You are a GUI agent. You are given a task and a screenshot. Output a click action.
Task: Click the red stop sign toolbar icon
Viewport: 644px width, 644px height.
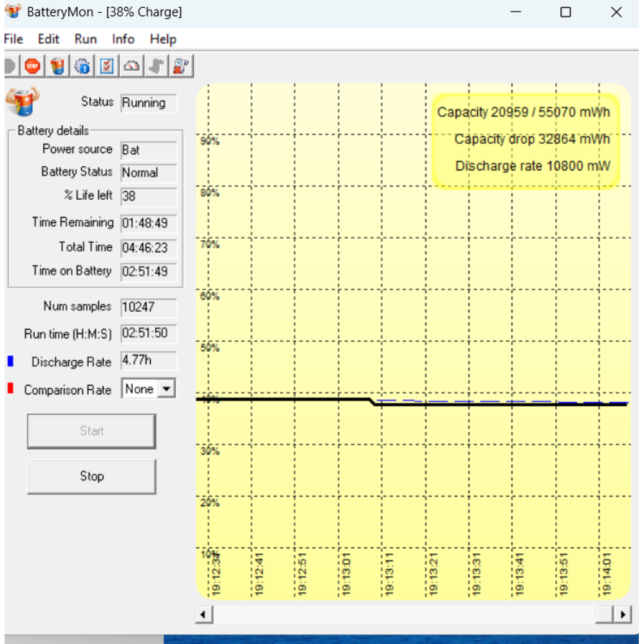coord(33,66)
